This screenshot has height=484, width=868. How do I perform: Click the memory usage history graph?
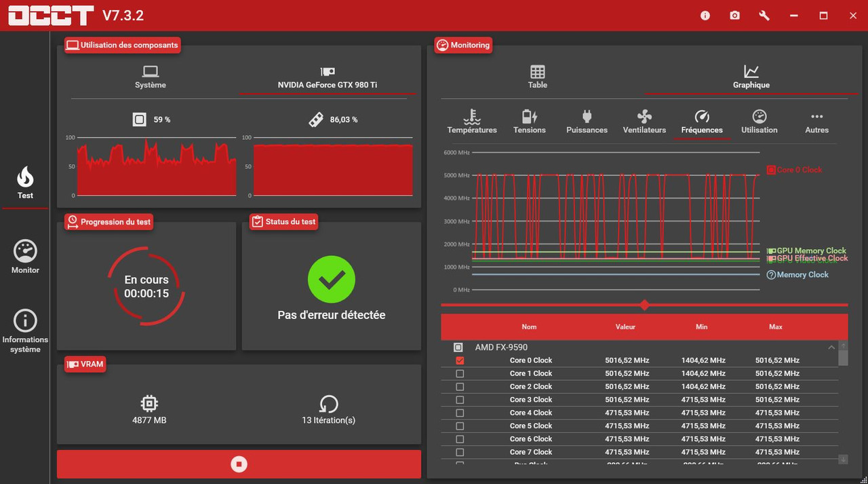(x=333, y=167)
